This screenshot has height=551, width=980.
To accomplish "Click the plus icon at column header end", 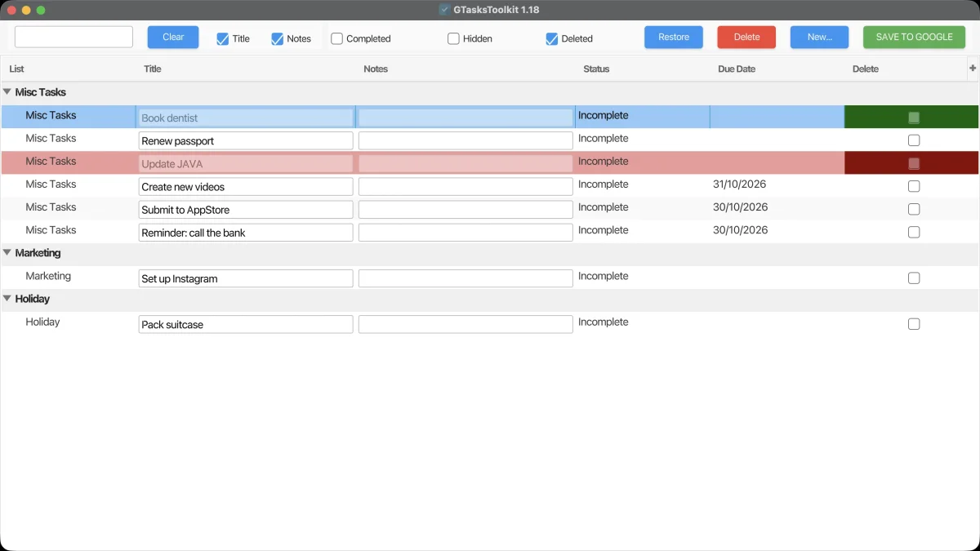I will (973, 69).
